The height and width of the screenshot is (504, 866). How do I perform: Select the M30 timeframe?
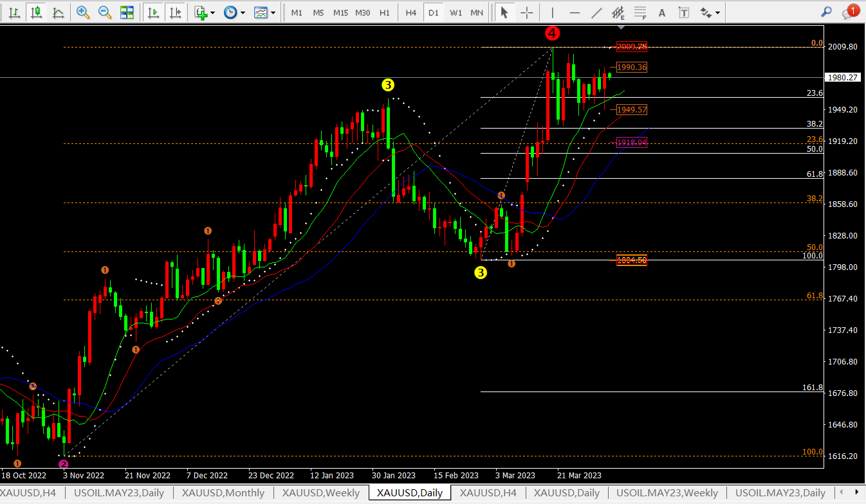tap(362, 13)
